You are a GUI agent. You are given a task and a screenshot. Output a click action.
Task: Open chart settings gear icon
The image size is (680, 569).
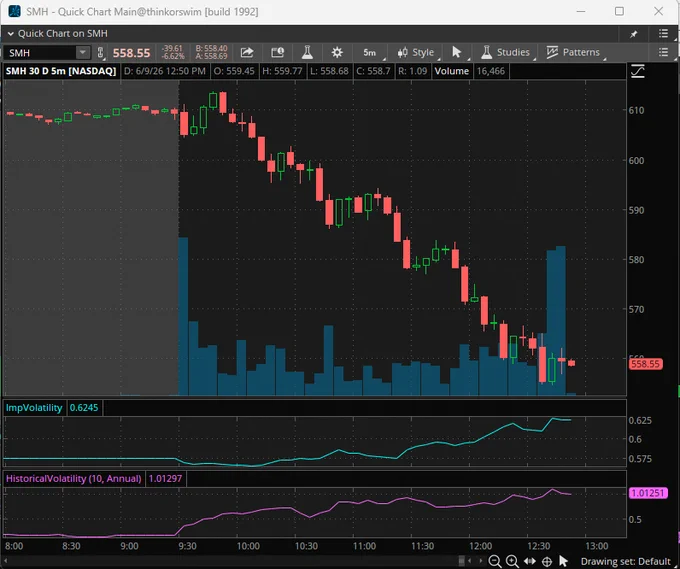[x=337, y=52]
